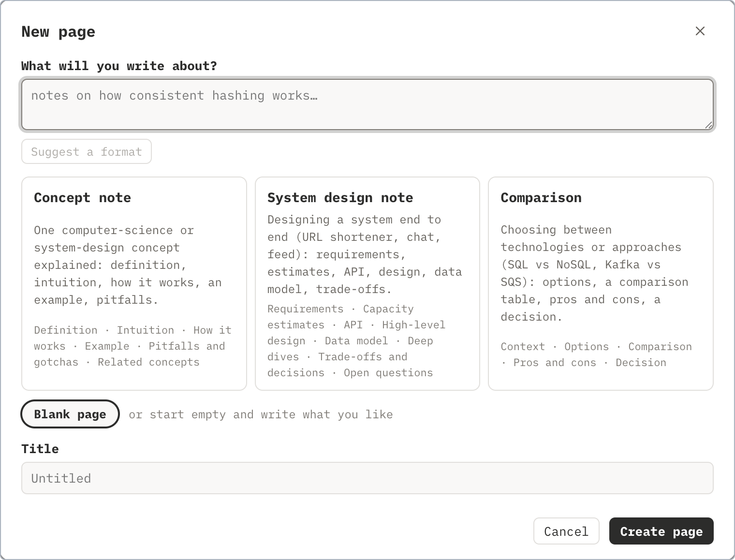The width and height of the screenshot is (735, 560).
Task: Click the 'Definition · Intuition' section list text
Action: [133, 346]
